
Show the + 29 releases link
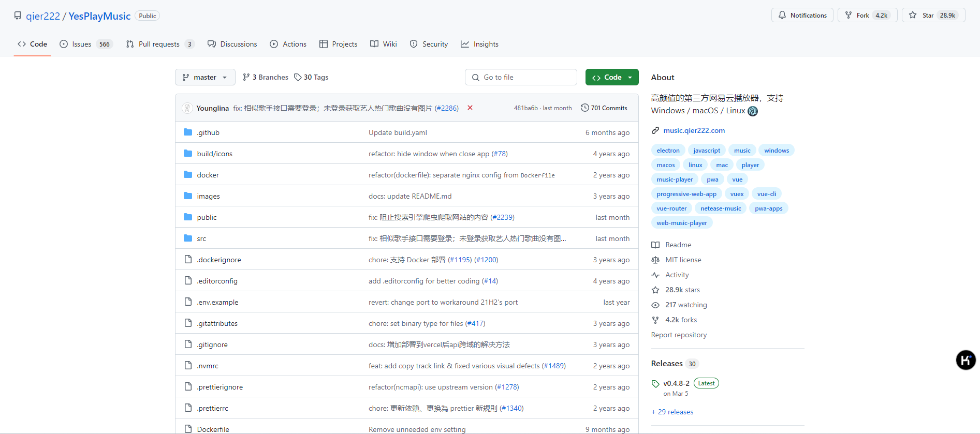pos(672,412)
